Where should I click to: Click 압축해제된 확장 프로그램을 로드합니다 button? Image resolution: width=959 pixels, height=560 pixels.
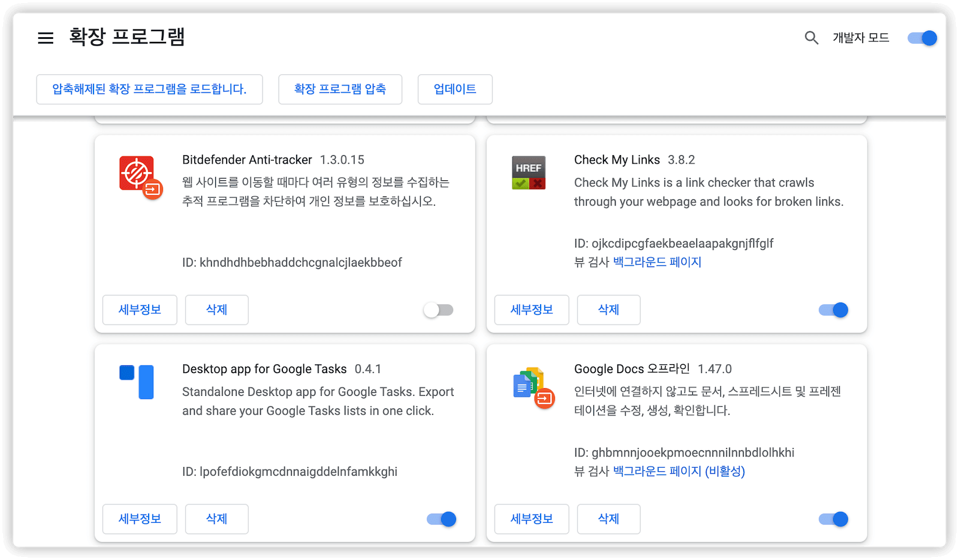click(x=149, y=89)
